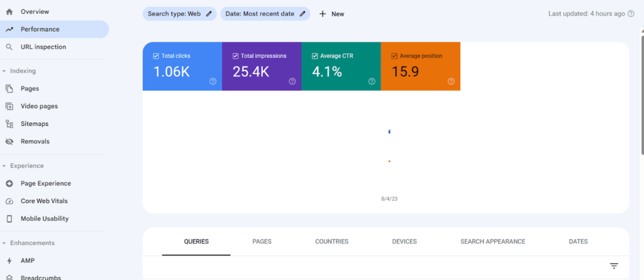644x280 pixels.
Task: Go to Core Web Vitals report
Action: [45, 201]
